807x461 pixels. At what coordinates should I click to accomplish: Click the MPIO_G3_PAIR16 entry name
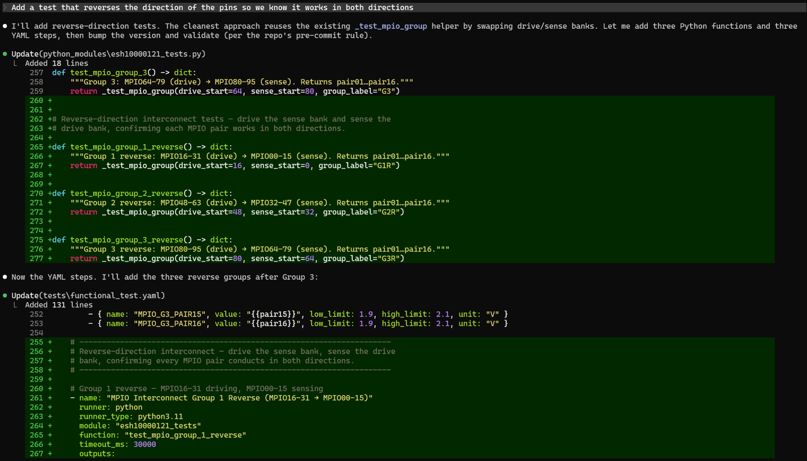pyautogui.click(x=169, y=323)
